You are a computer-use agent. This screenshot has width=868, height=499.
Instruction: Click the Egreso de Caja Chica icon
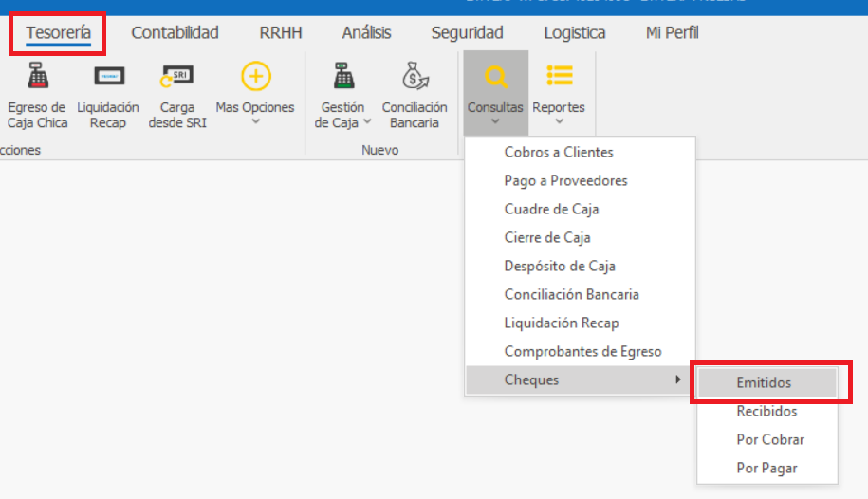point(38,76)
